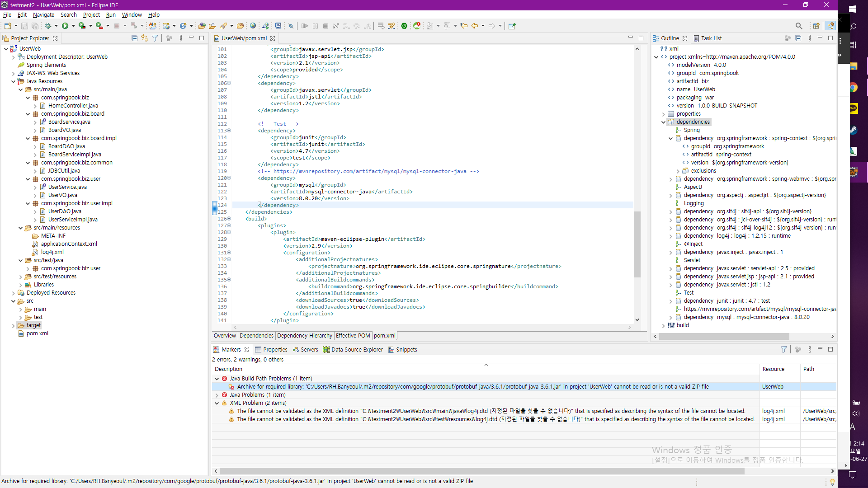Image resolution: width=868 pixels, height=488 pixels.
Task: Toggle the Word Wrap toolbar icon
Action: point(381,26)
